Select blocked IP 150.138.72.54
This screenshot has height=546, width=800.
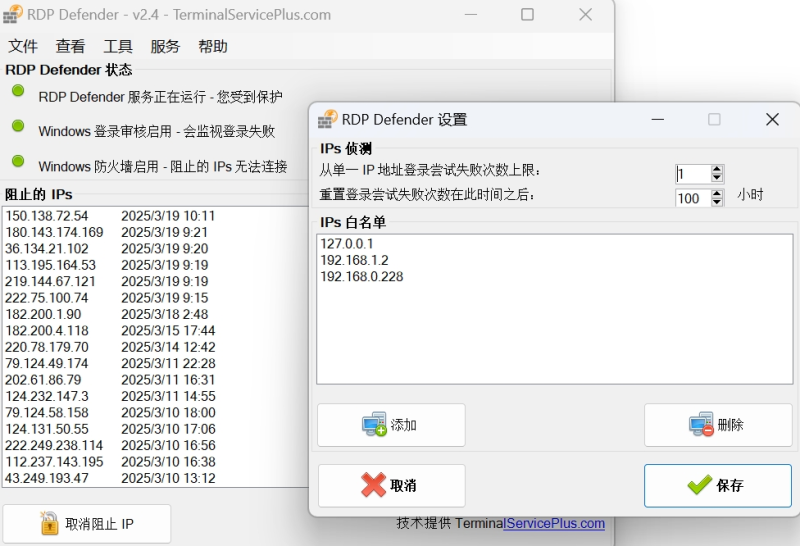(46, 216)
